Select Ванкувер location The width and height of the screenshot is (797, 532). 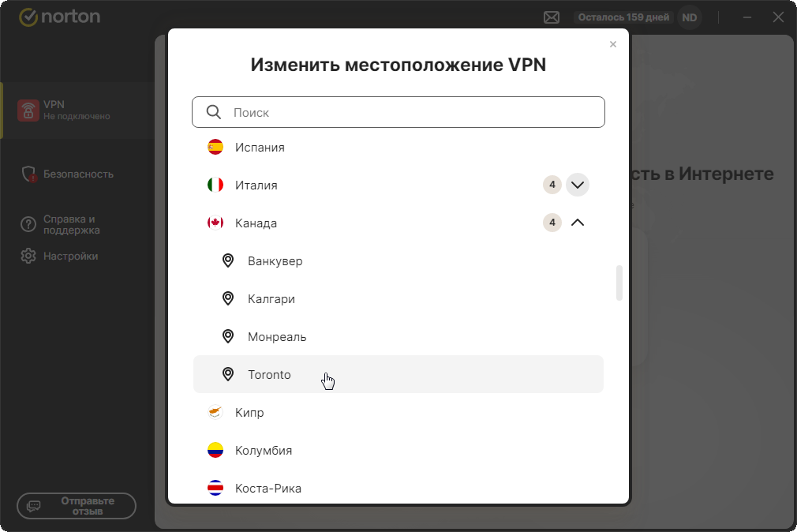275,261
